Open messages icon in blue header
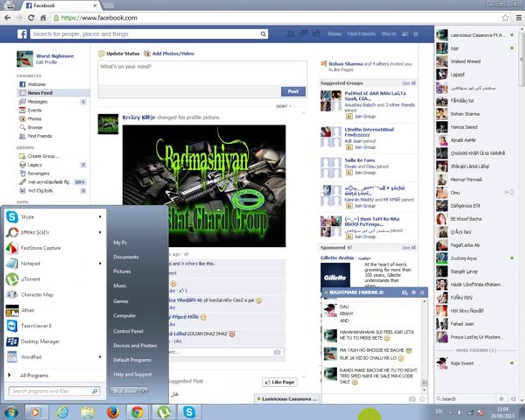This screenshot has height=420, width=525. coord(303,33)
